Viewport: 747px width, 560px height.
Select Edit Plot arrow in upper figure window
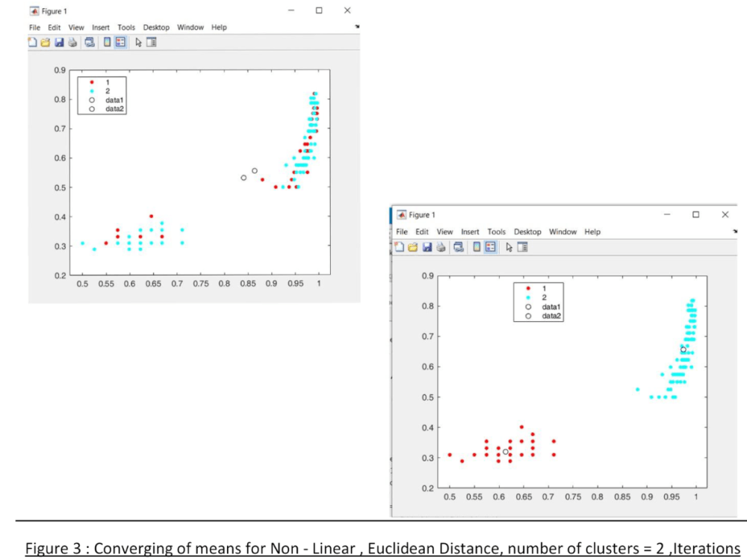138,43
